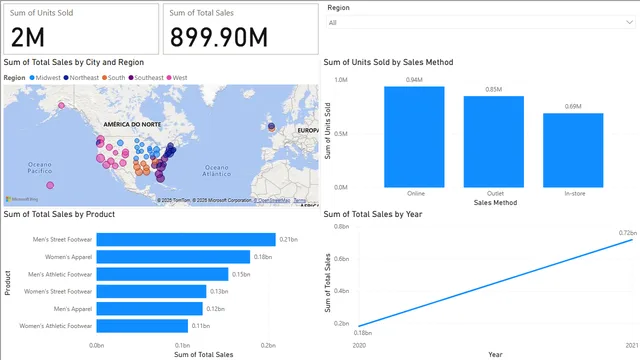
Task: Select Northeast legend label
Action: (x=84, y=78)
